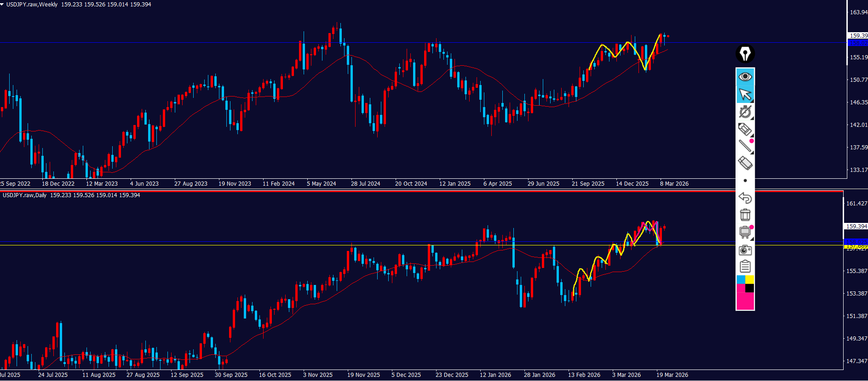The width and height of the screenshot is (868, 381).
Task: Pick the cyan color swatch
Action: point(741,279)
